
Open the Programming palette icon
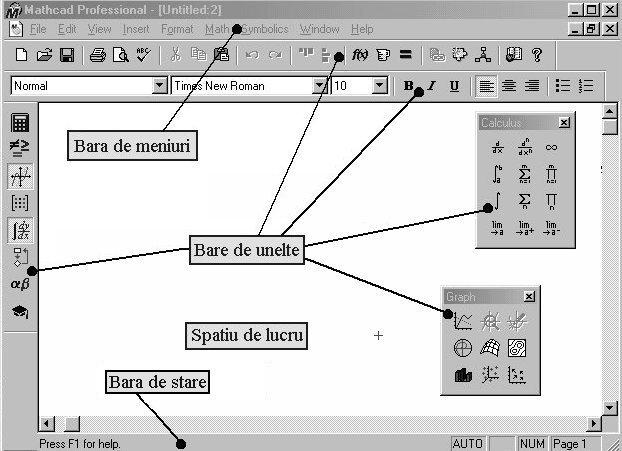[x=21, y=257]
